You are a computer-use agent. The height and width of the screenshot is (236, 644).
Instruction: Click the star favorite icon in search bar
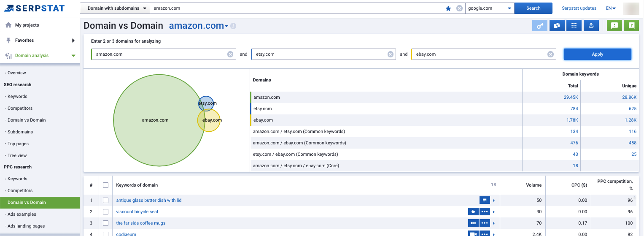(x=448, y=8)
